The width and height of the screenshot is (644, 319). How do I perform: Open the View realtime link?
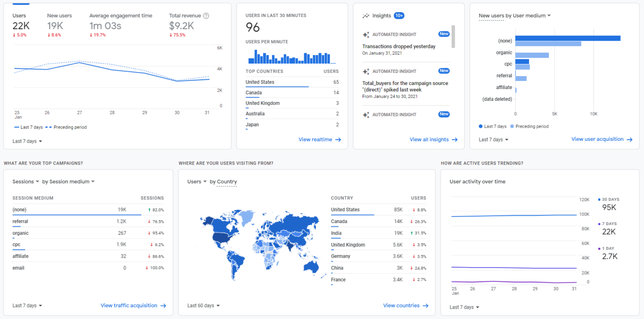[315, 140]
